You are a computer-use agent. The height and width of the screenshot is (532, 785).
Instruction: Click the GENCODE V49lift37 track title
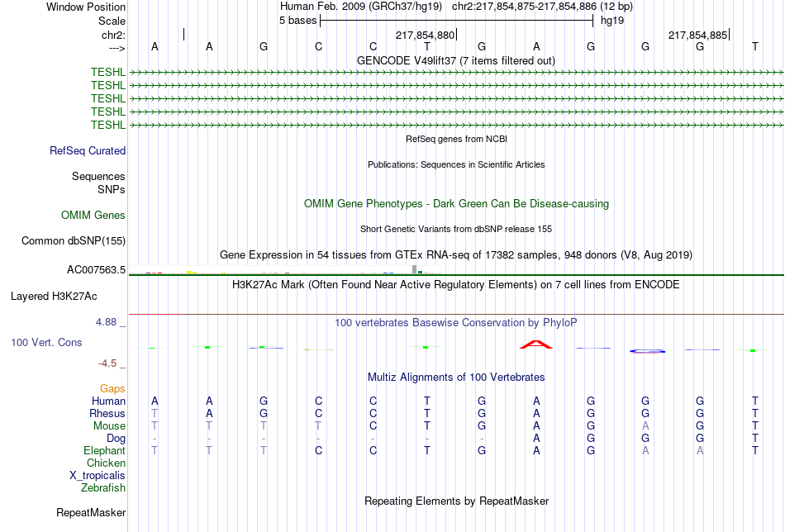[455, 60]
